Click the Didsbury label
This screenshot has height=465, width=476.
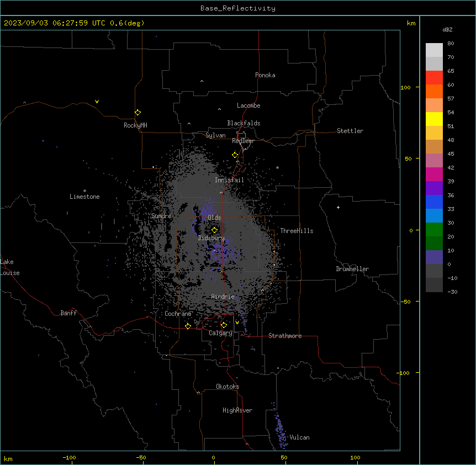coord(211,238)
